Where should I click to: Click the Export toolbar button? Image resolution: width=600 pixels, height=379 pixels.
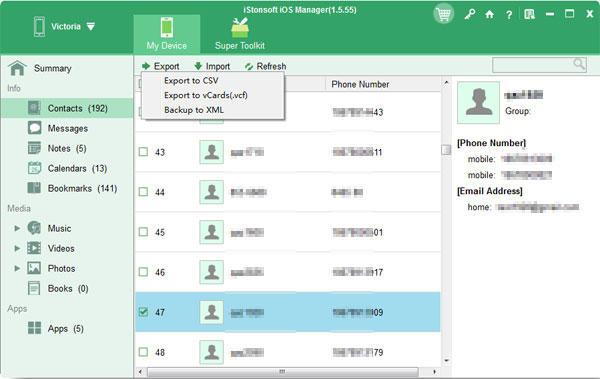pyautogui.click(x=160, y=66)
